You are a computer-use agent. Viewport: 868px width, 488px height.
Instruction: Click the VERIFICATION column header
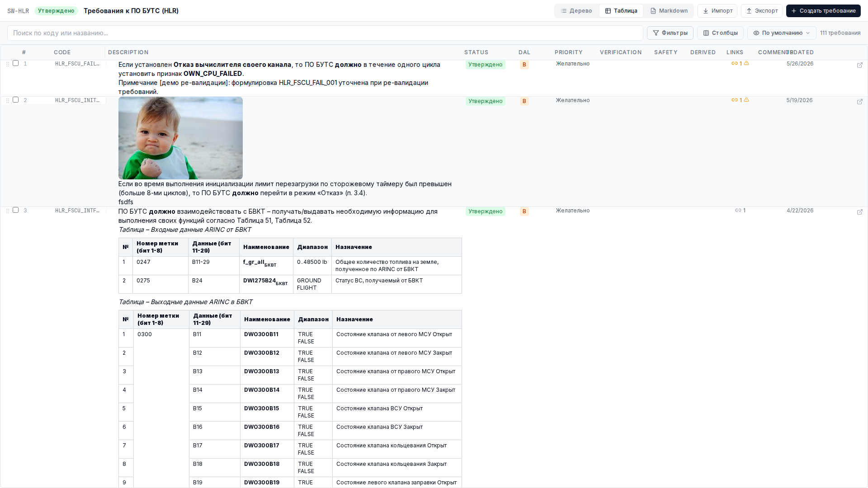pos(621,52)
